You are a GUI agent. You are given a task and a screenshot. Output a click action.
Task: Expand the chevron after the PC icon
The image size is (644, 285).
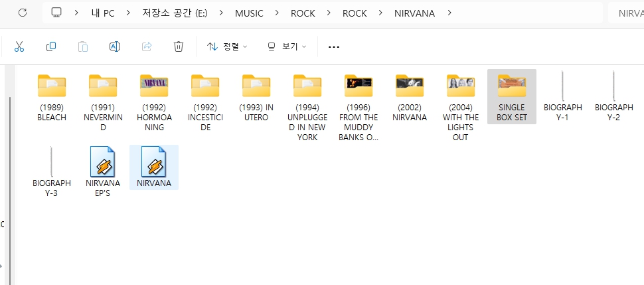pos(76,13)
